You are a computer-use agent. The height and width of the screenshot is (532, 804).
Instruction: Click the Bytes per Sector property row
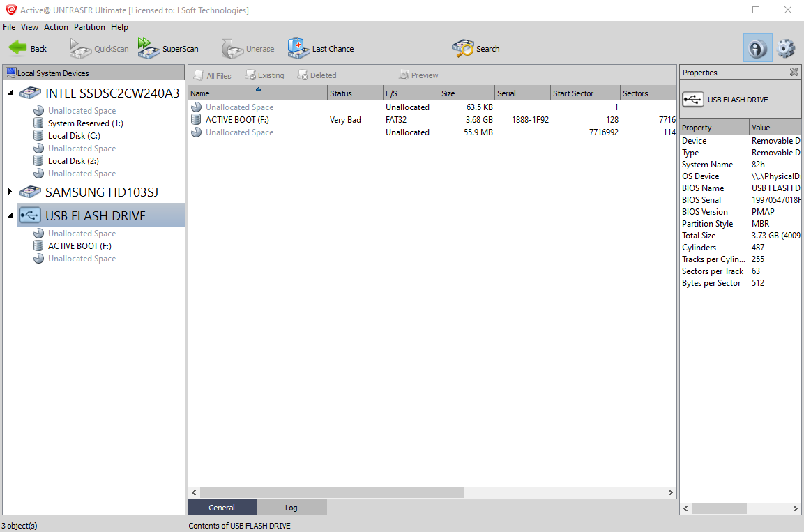[741, 283]
